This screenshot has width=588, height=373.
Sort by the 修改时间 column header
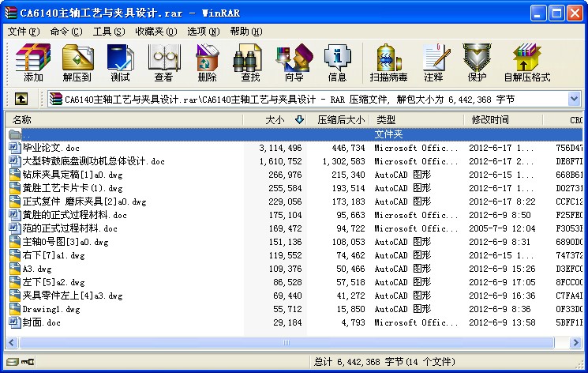[504, 120]
